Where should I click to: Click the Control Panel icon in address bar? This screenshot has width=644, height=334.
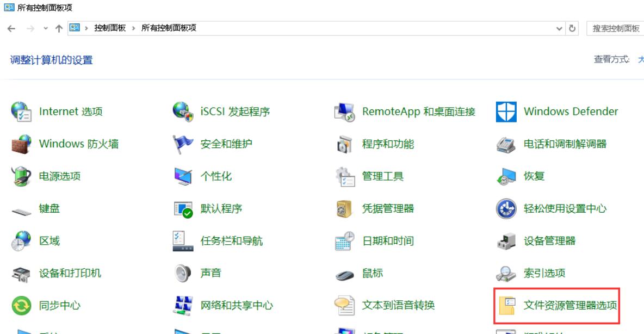(75, 28)
